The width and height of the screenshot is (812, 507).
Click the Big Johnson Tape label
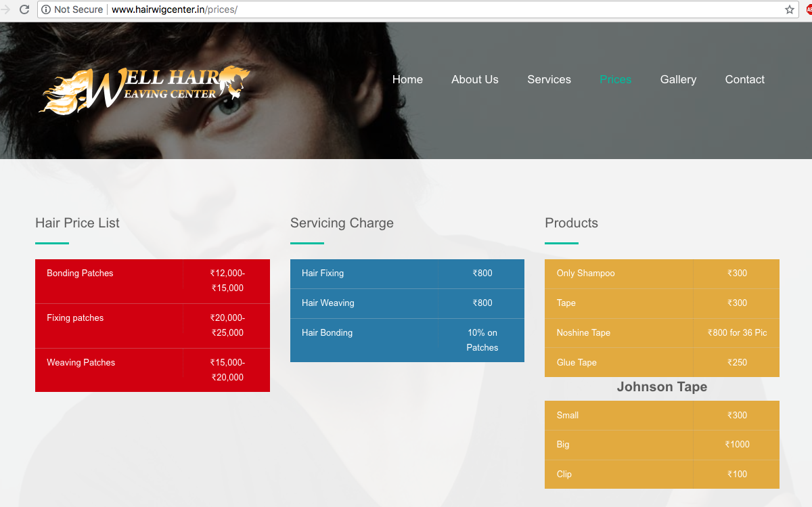[x=563, y=445]
